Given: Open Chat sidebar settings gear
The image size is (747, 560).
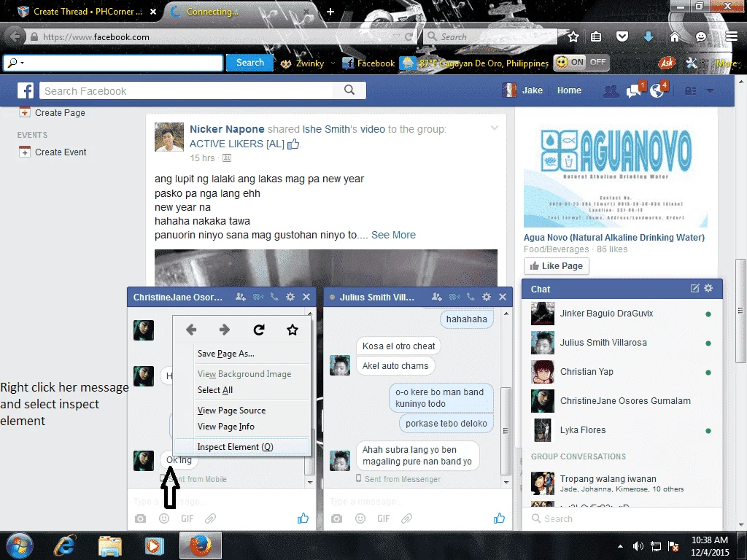Looking at the screenshot, I should point(708,288).
